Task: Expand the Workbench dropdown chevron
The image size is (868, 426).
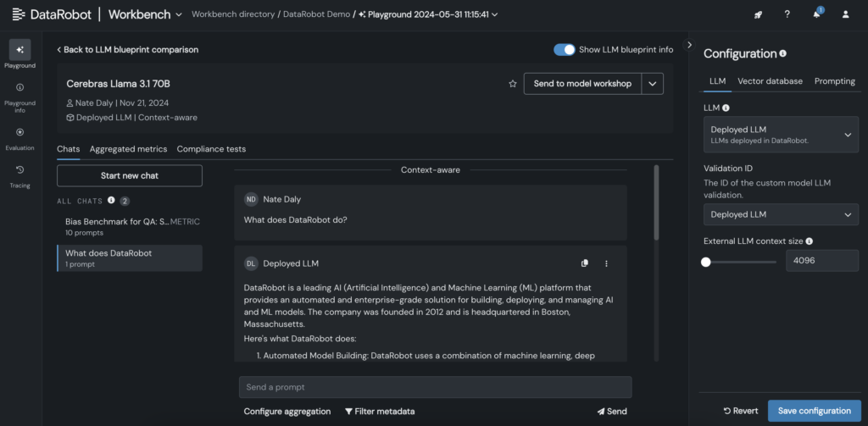Action: (178, 14)
